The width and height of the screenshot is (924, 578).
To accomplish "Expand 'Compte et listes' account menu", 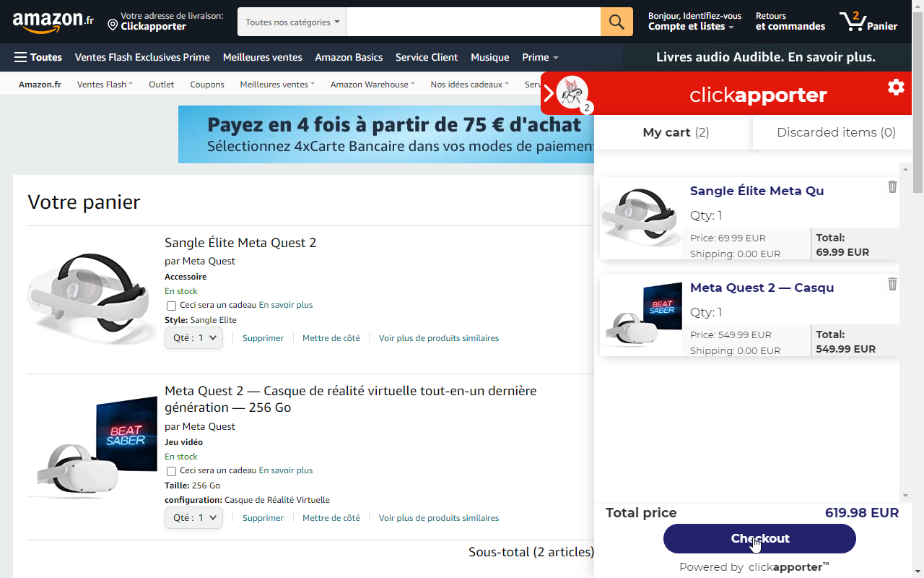I will click(694, 22).
